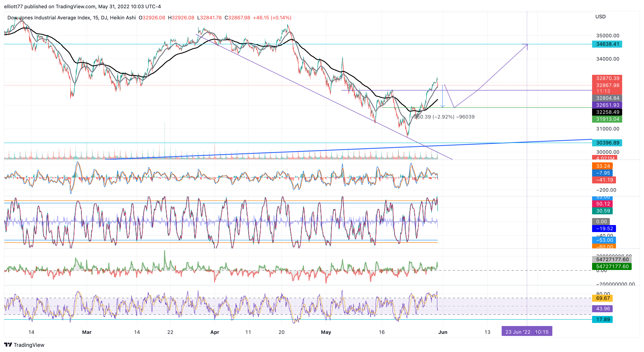Screen dimensions: 644x352
Task: Click the C32867.98 close value
Action: click(x=237, y=18)
